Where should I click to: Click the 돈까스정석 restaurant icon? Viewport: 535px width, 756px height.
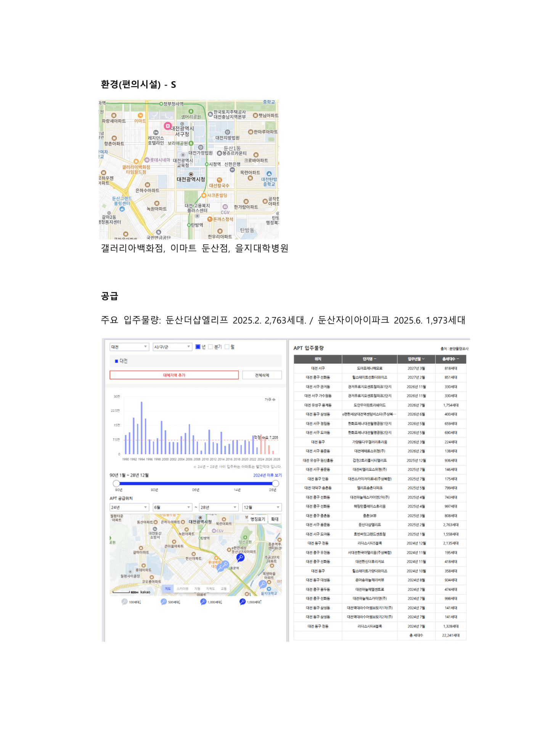click(x=210, y=219)
